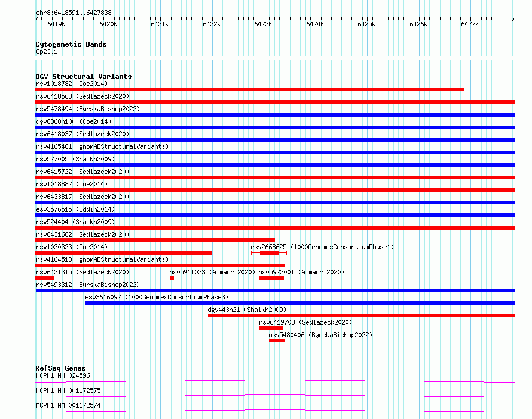Image resolution: width=532 pixels, height=419 pixels.
Task: Click the red bar under nsv6431682
Action: [155, 240]
